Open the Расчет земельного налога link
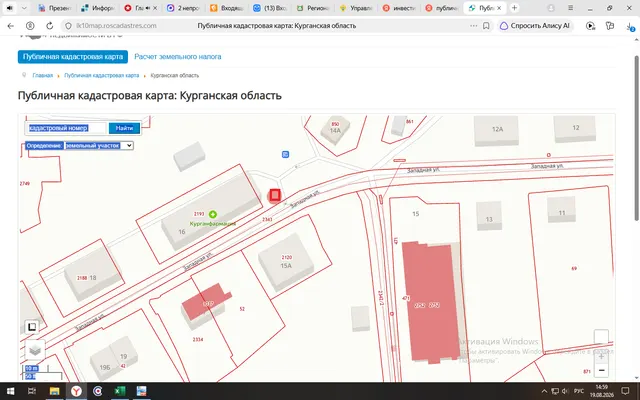 click(178, 57)
